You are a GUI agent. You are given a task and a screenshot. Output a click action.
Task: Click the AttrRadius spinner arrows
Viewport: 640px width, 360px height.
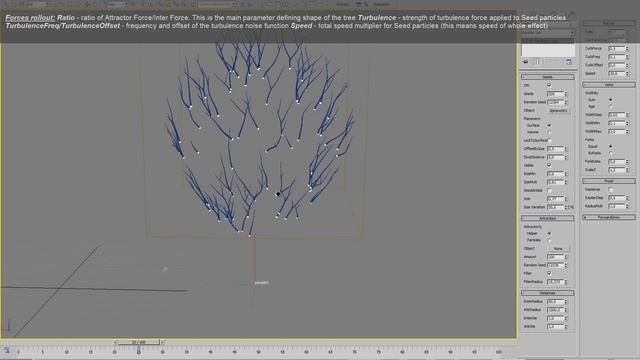(566, 310)
